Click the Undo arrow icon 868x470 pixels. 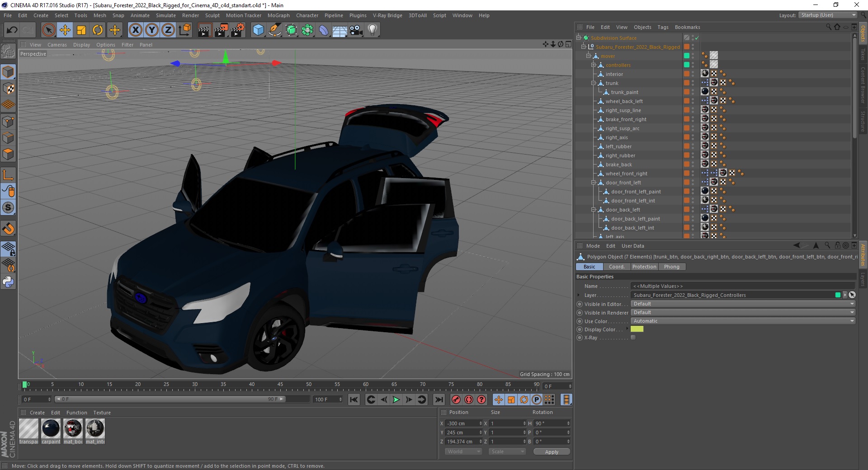(12, 30)
